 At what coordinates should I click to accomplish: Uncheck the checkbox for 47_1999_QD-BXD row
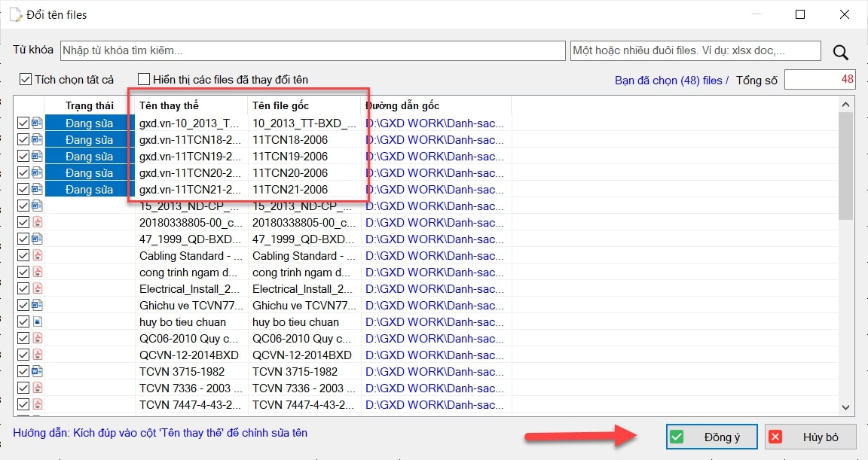pos(23,239)
